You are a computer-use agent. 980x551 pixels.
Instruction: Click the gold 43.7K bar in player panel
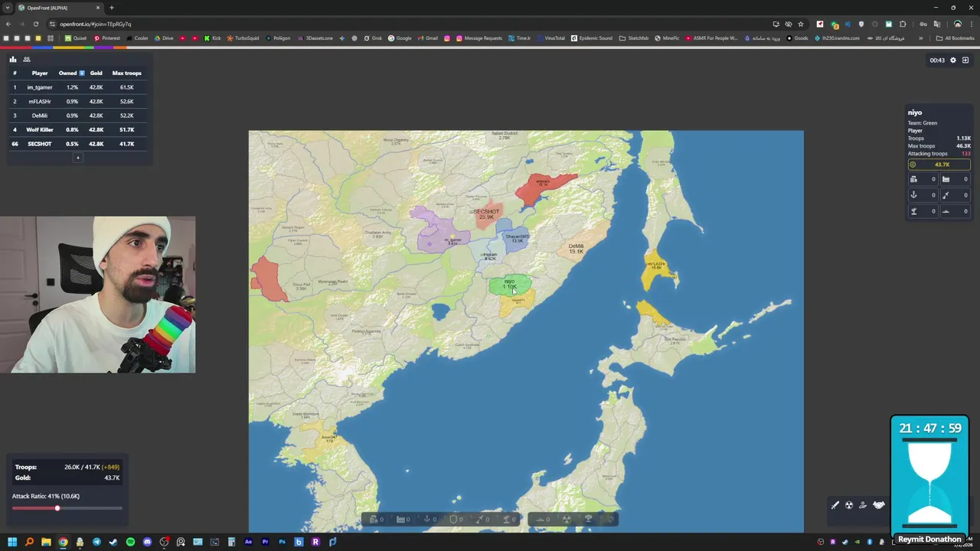pos(939,165)
